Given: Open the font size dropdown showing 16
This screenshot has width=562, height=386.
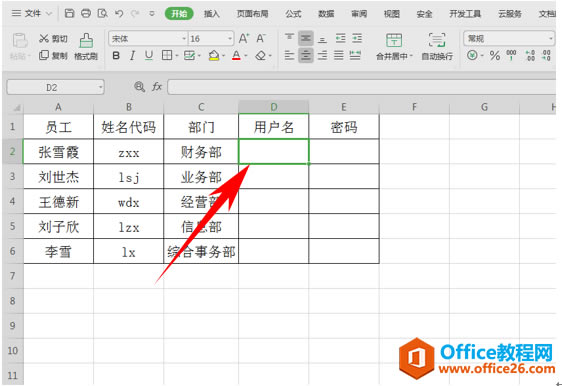Looking at the screenshot, I should 230,39.
